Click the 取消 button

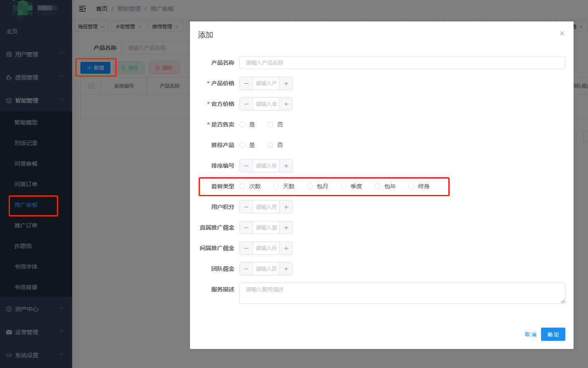point(531,334)
